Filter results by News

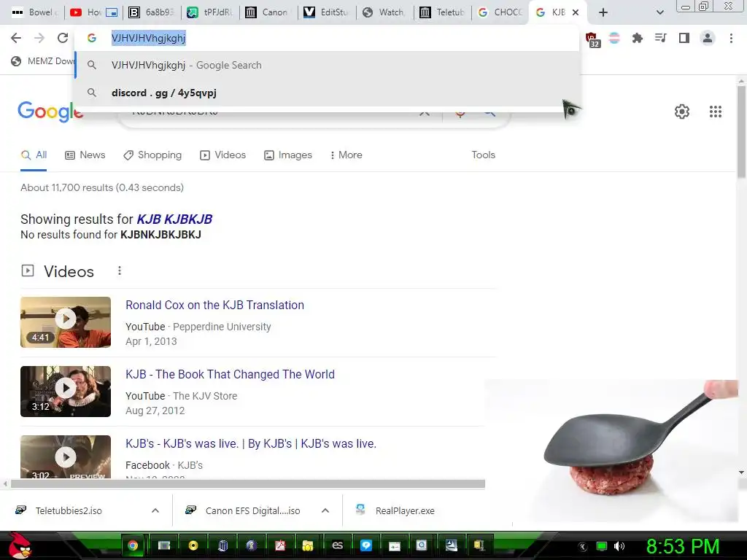pyautogui.click(x=85, y=155)
